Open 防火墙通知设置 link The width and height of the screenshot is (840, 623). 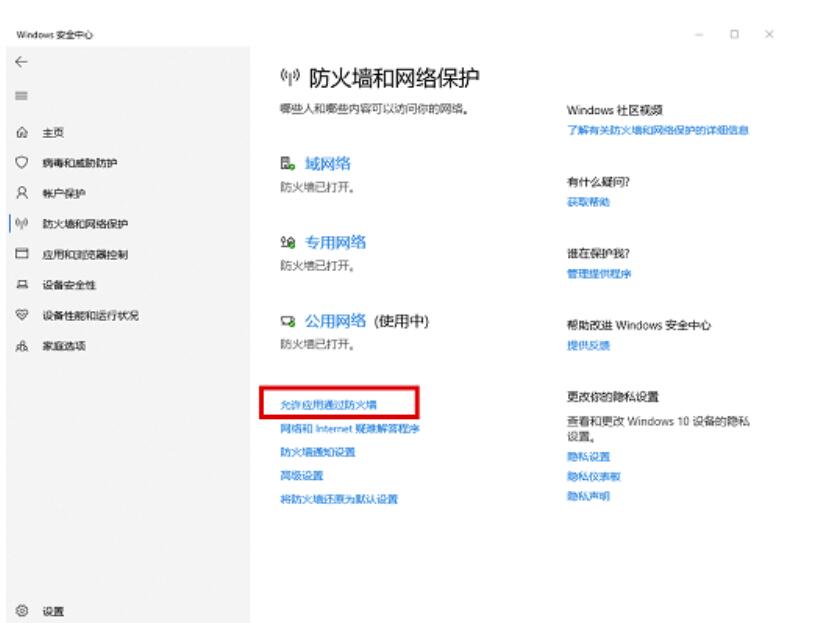318,452
